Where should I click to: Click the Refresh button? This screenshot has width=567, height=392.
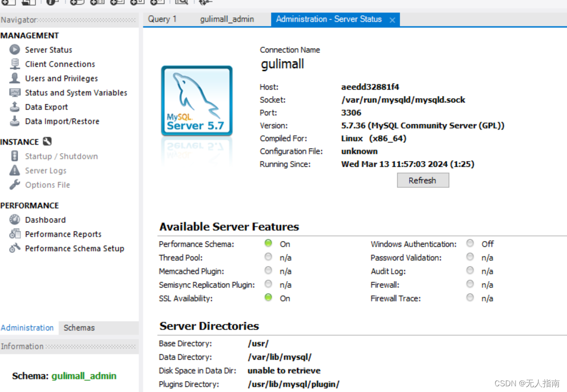(423, 181)
